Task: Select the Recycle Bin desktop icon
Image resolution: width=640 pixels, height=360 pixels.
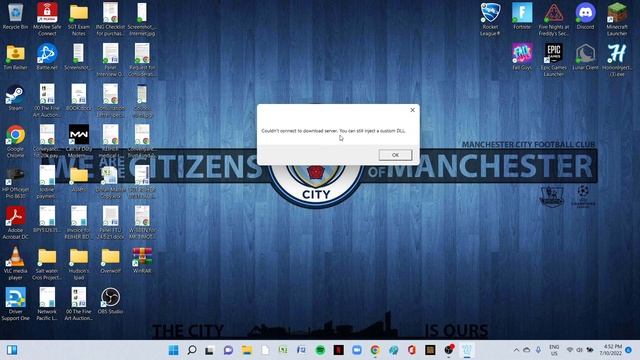Action: [x=16, y=16]
